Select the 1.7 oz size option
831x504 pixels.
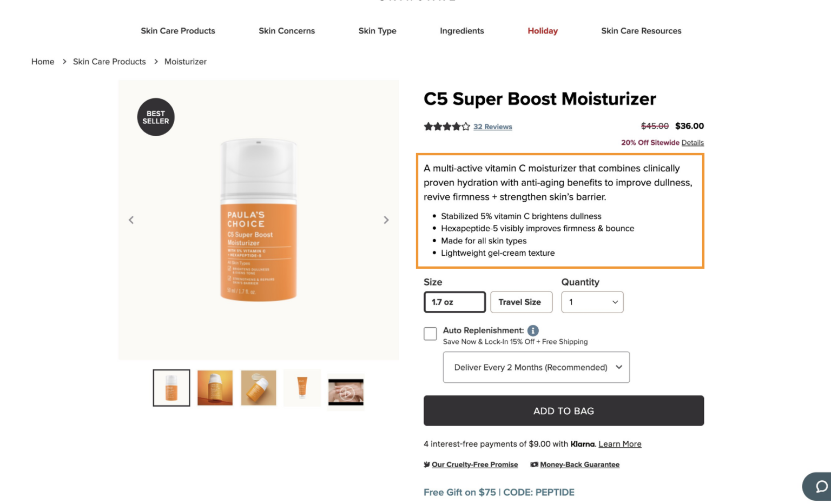coord(454,302)
